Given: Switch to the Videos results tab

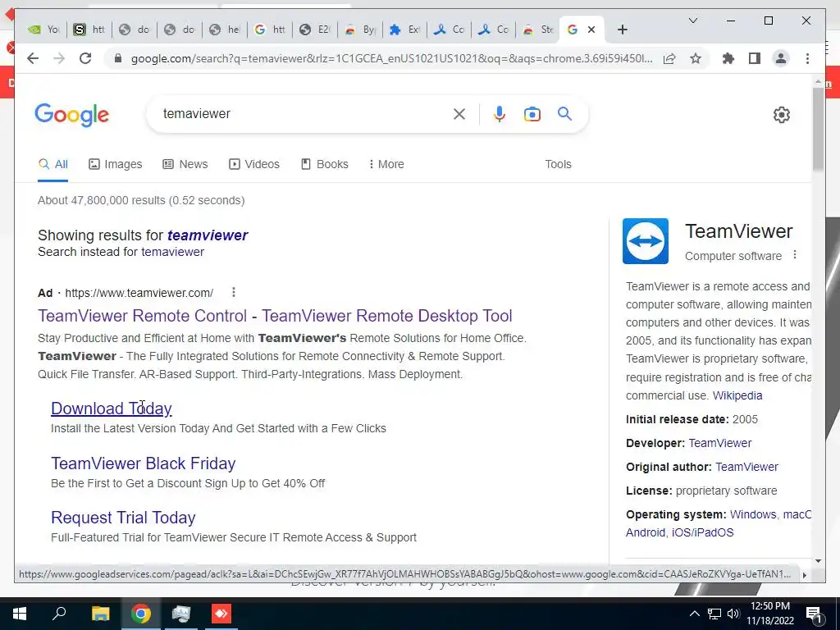Looking at the screenshot, I should [254, 164].
